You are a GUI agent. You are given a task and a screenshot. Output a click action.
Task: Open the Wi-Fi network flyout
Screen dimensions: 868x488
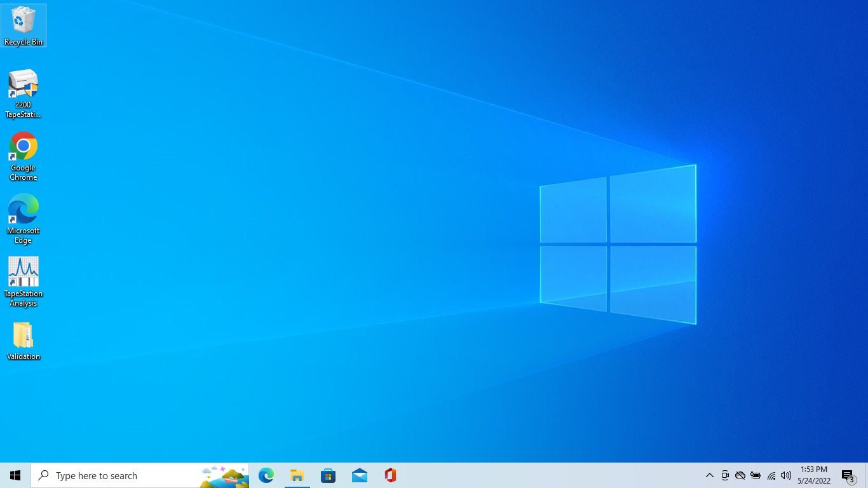pyautogui.click(x=771, y=475)
